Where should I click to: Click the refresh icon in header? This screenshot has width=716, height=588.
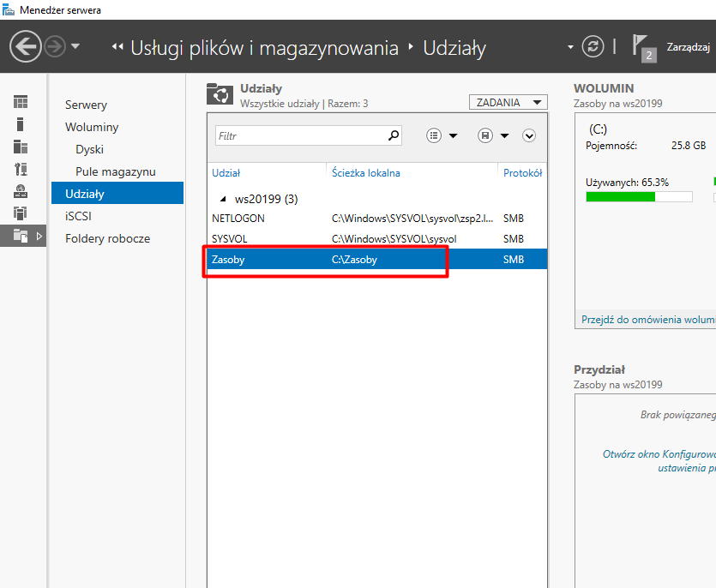593,46
